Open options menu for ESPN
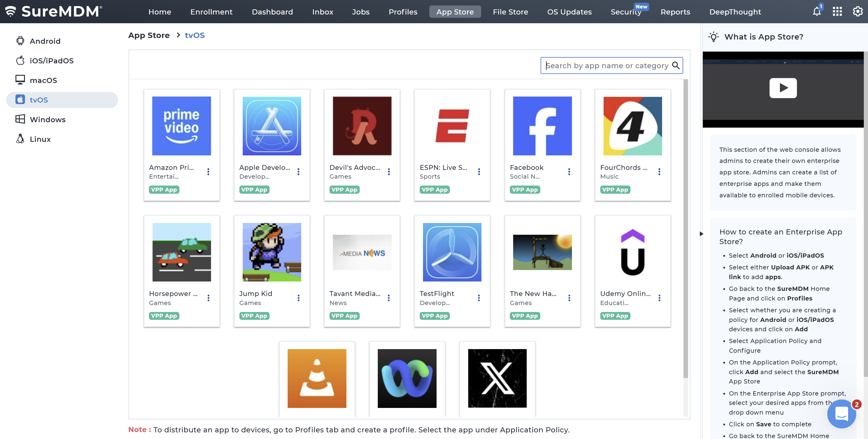Viewport: 868px width, 439px height. (x=478, y=172)
